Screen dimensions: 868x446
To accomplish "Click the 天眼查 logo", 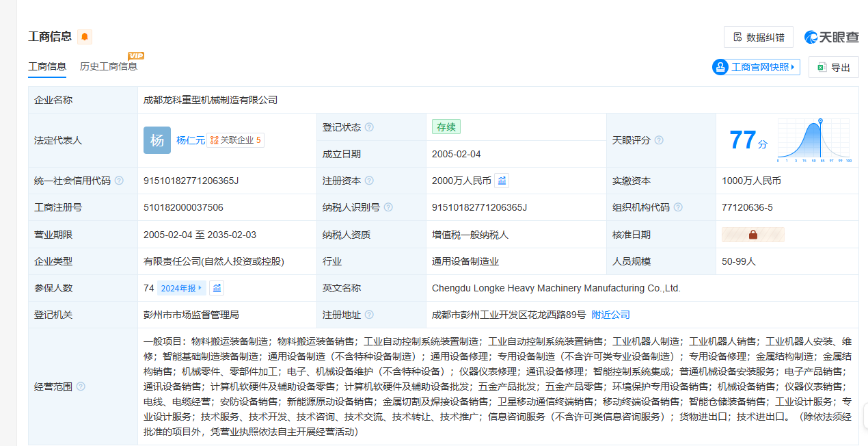I will (831, 37).
